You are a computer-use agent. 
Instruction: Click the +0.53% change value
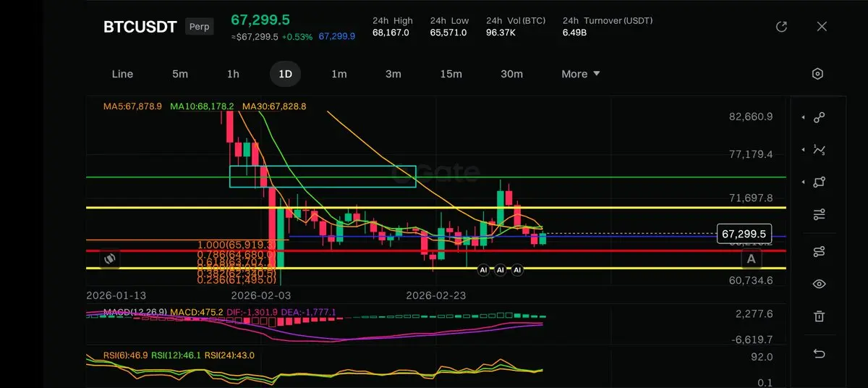(x=297, y=37)
